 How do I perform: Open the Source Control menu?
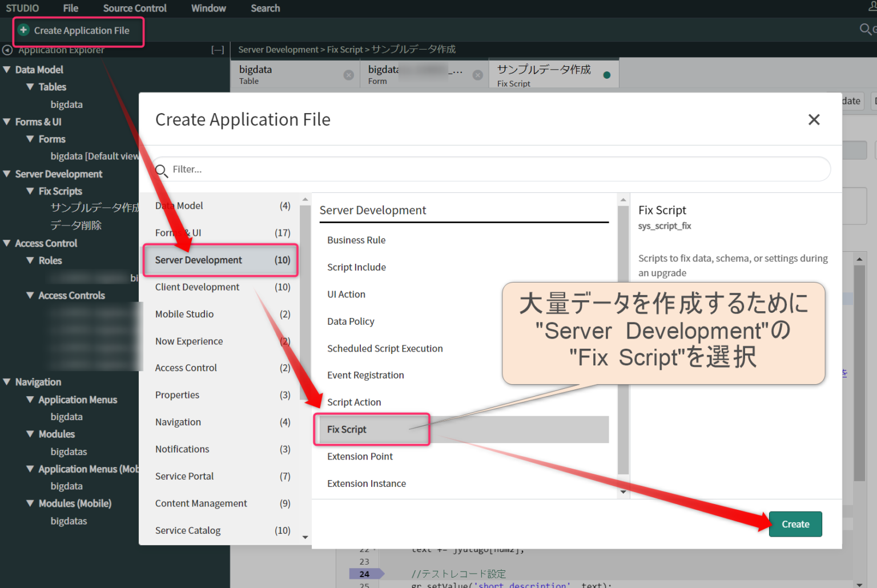[x=135, y=8]
